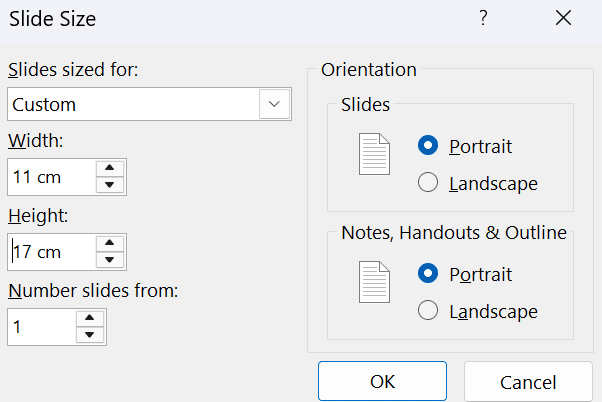Click the Height input field
This screenshot has width=602, height=402.
tap(50, 252)
